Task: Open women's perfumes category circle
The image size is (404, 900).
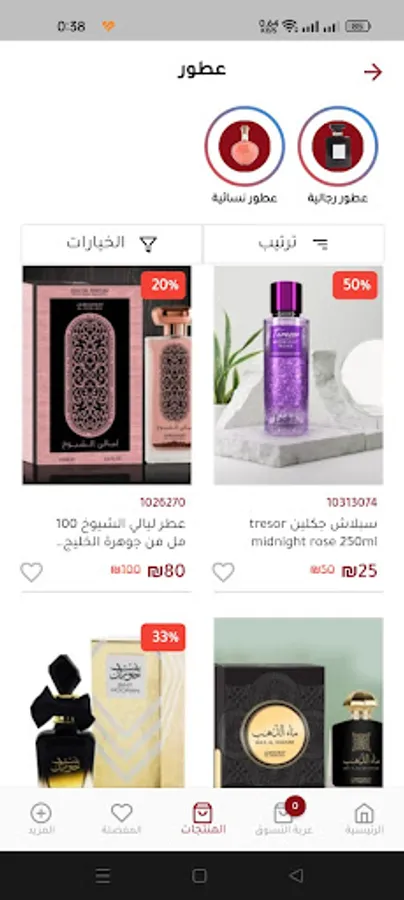Action: (x=244, y=146)
